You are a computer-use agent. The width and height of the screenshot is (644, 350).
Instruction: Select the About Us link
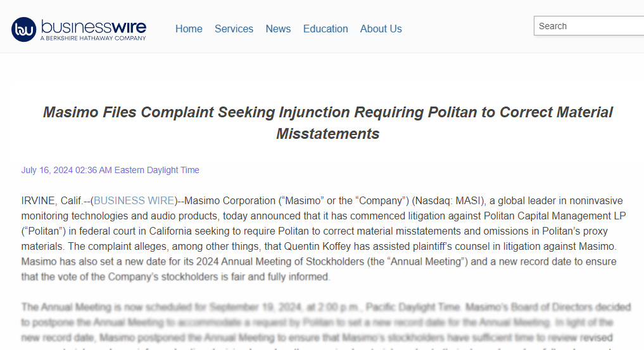381,29
